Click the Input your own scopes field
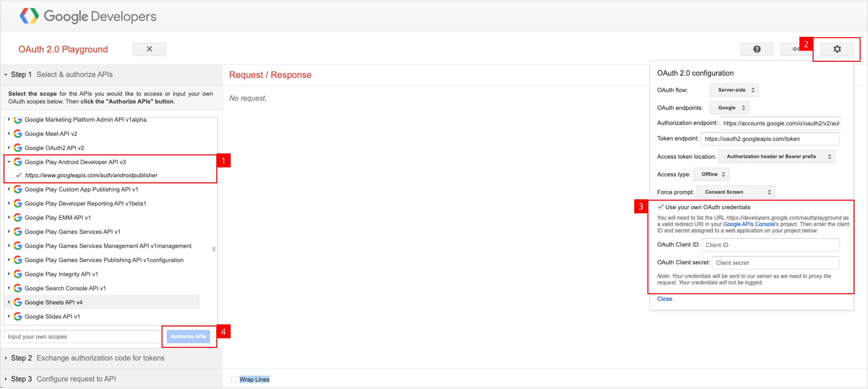Image resolution: width=868 pixels, height=389 pixels. pyautogui.click(x=82, y=337)
